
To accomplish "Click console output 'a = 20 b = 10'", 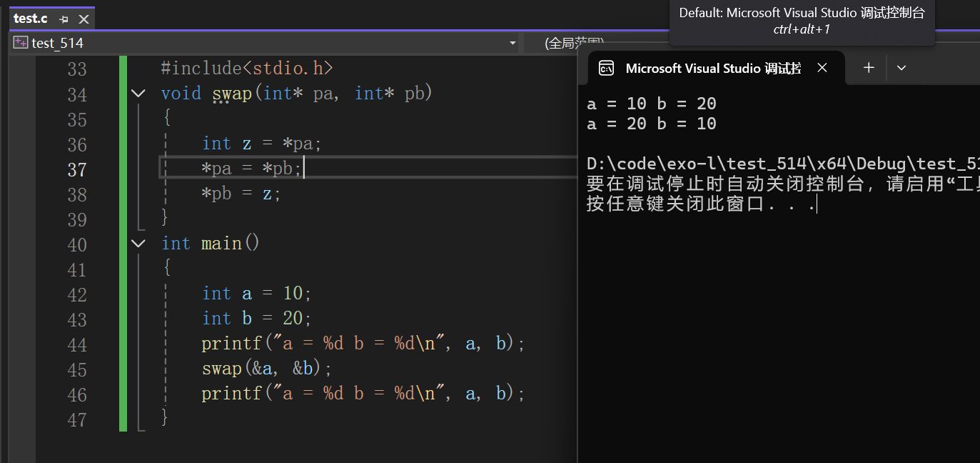I will [x=652, y=124].
